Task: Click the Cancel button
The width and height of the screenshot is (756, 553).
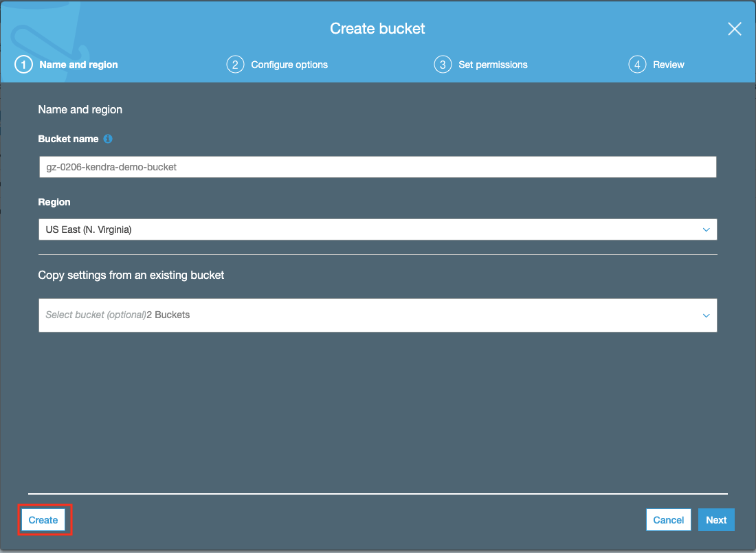Action: click(x=668, y=520)
